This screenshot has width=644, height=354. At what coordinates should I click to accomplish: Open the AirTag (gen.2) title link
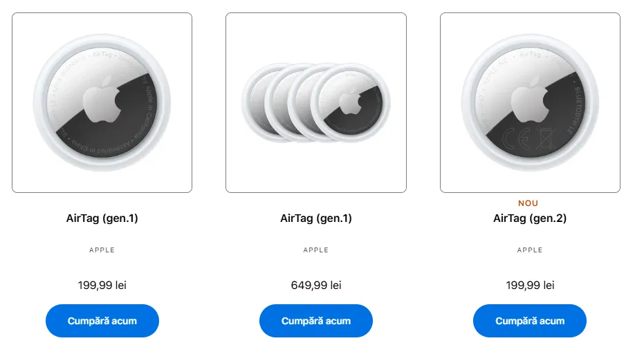tap(530, 218)
